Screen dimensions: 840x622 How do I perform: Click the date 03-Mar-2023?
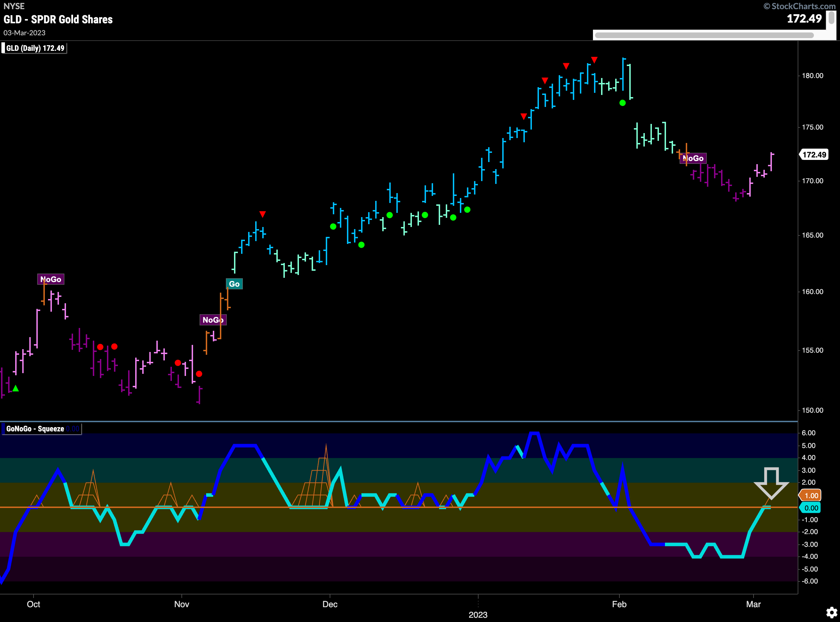click(24, 33)
